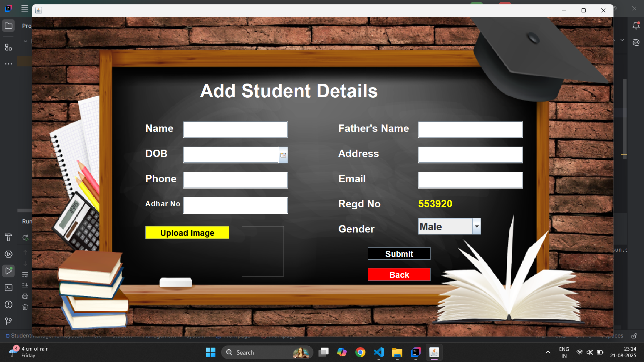Viewport: 644px width, 362px height.
Task: Click the red Back button
Action: [x=399, y=274]
